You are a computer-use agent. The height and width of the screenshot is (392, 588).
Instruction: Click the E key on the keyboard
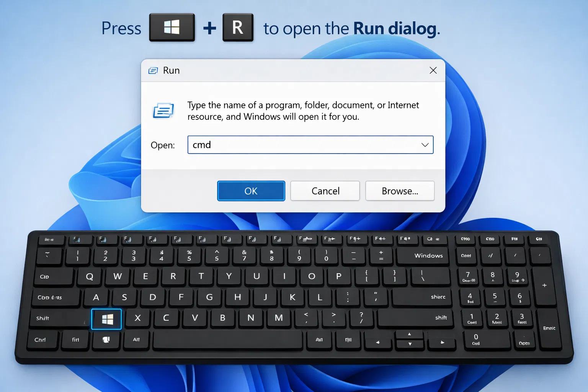pyautogui.click(x=145, y=276)
